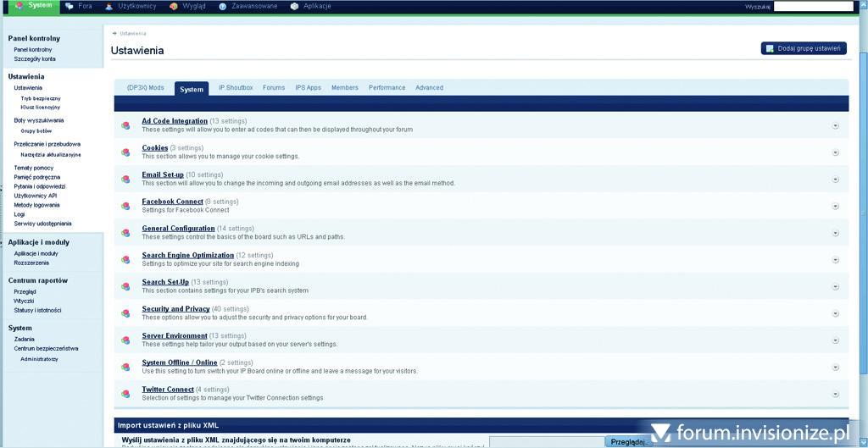Open the Search Set-Up settings link
Viewport: 868px width, 448px height.
point(165,282)
